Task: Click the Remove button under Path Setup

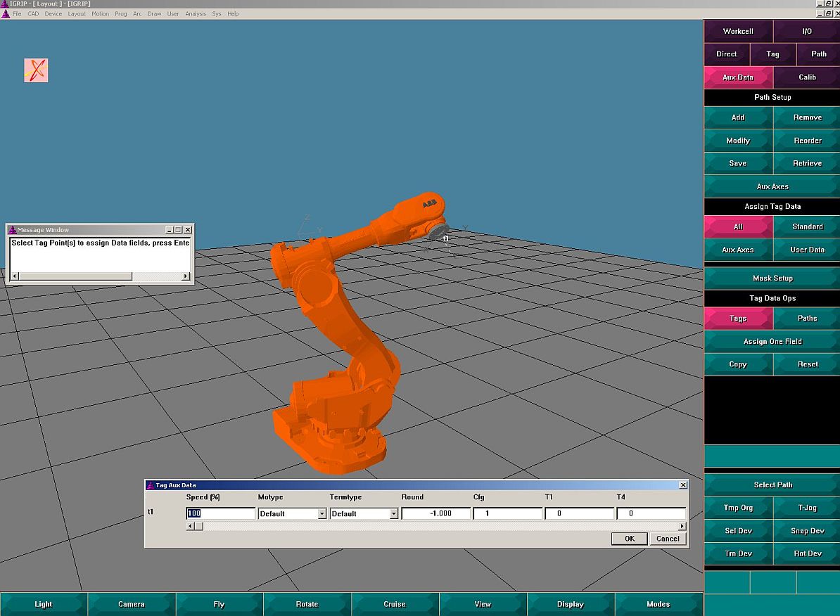Action: coord(807,117)
